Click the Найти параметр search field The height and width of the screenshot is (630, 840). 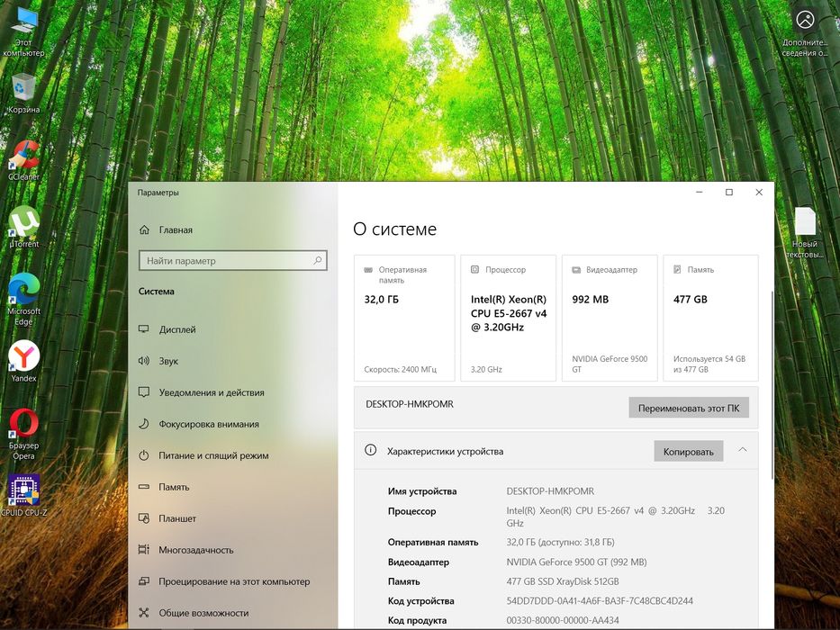(x=233, y=261)
